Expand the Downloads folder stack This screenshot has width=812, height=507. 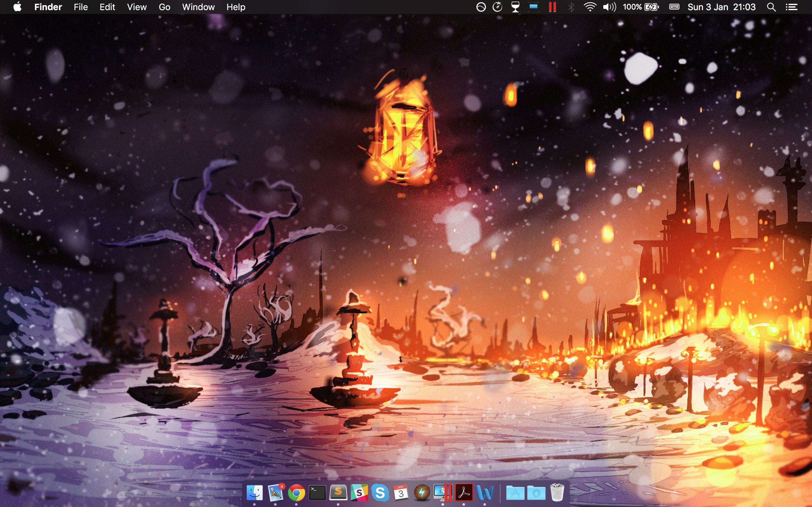point(536,492)
